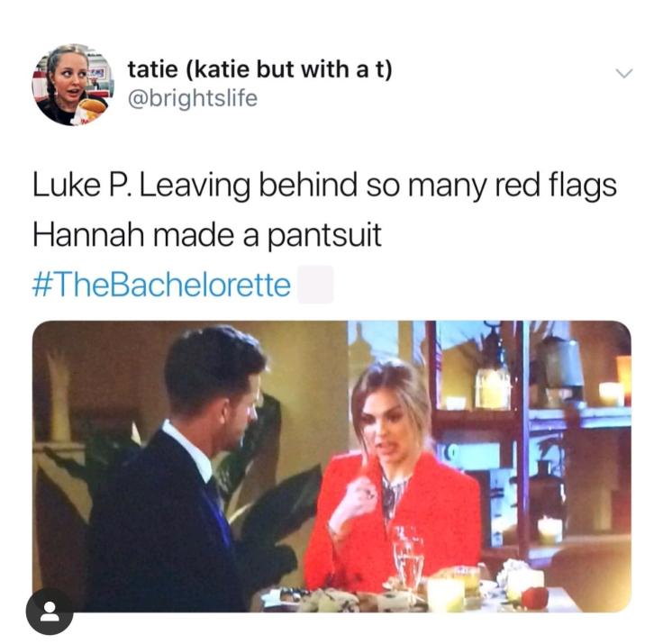663x644 pixels.
Task: Click display name tatie (katie but with a t)
Action: (x=260, y=69)
